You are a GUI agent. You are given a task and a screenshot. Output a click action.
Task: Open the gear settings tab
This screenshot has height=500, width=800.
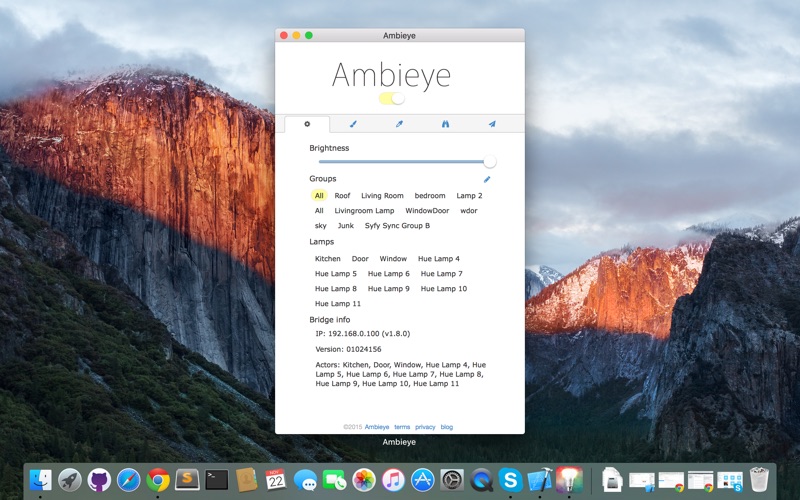coord(307,124)
